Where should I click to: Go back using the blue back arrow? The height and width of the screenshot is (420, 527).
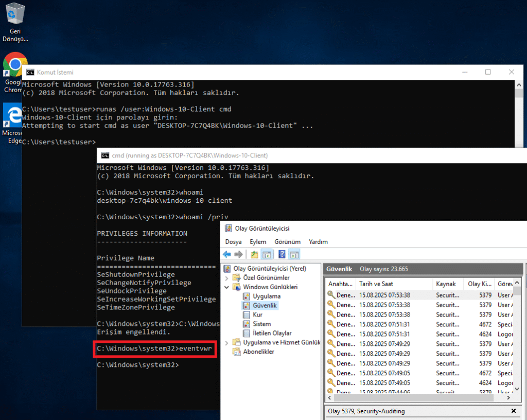coord(227,254)
